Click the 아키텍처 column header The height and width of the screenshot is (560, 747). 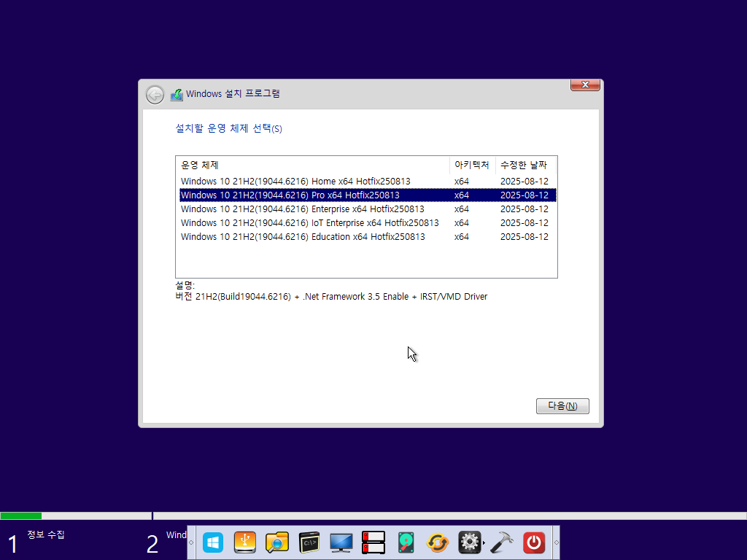pos(472,166)
